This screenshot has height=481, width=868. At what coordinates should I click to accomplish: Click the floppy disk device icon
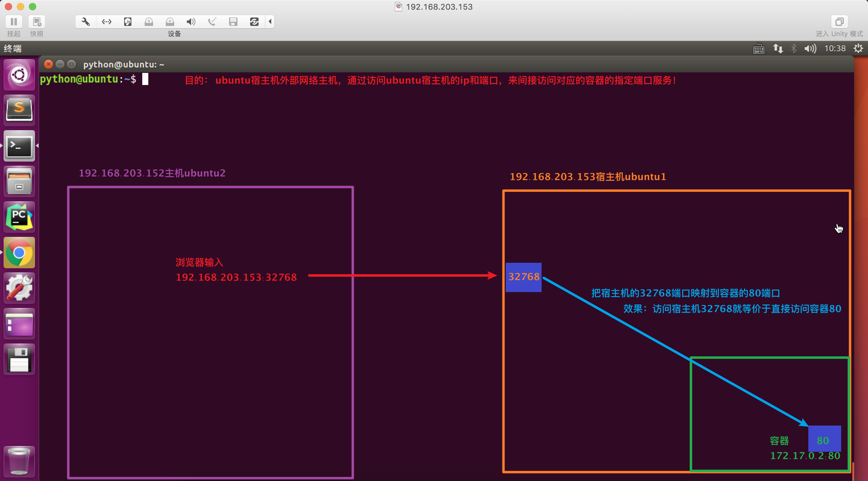click(x=233, y=22)
